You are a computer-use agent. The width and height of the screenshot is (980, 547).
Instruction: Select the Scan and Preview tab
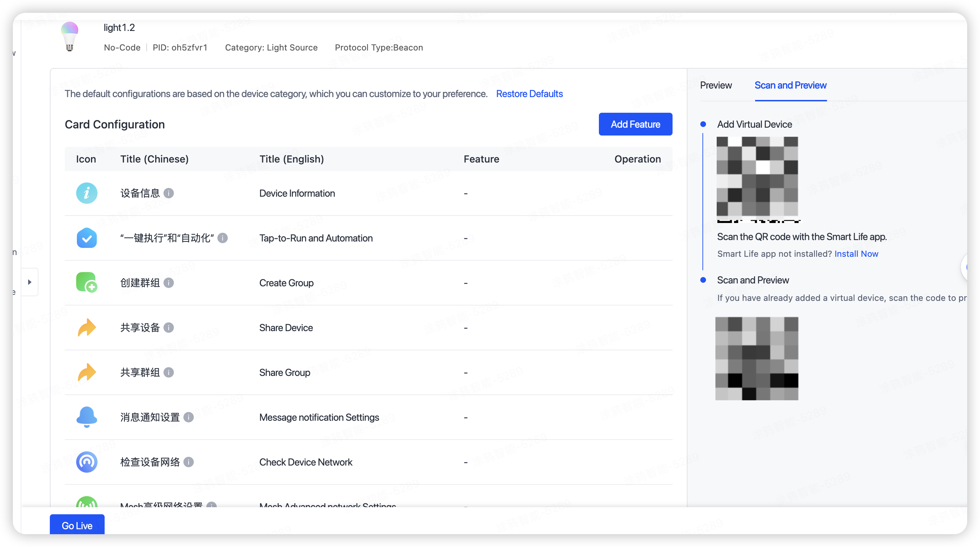[790, 85]
